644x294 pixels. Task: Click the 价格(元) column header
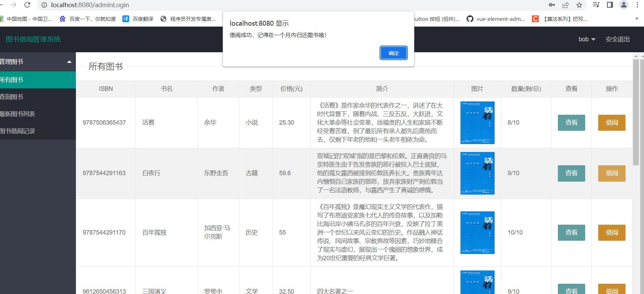pyautogui.click(x=291, y=89)
